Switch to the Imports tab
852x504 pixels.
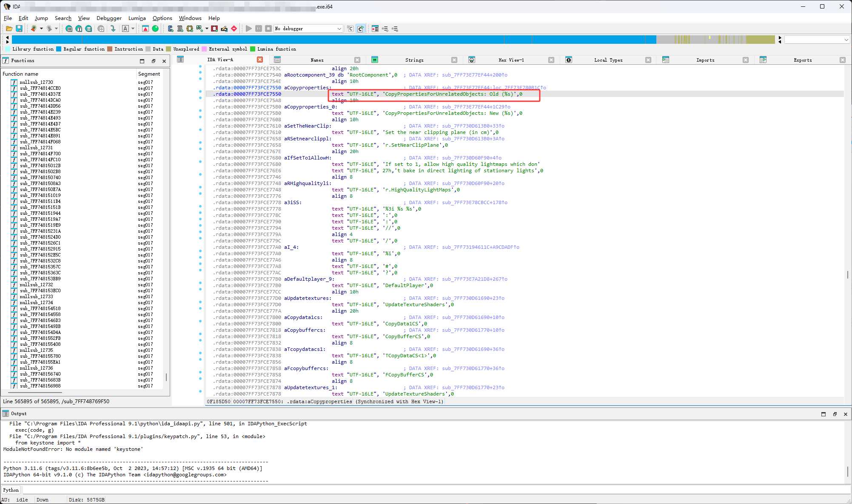705,60
